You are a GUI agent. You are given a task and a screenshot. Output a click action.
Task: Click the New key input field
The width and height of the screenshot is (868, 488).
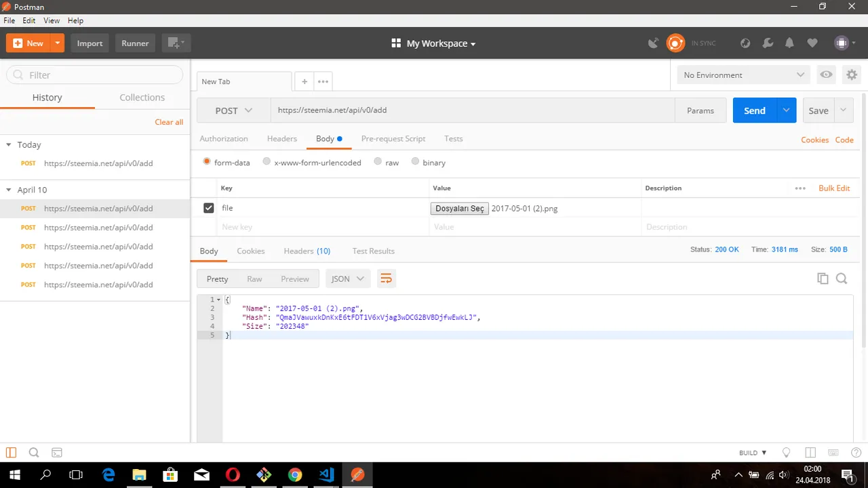pos(323,227)
